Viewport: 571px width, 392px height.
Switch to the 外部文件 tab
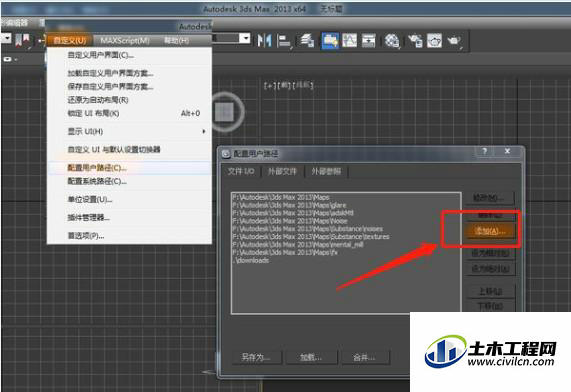[x=282, y=171]
